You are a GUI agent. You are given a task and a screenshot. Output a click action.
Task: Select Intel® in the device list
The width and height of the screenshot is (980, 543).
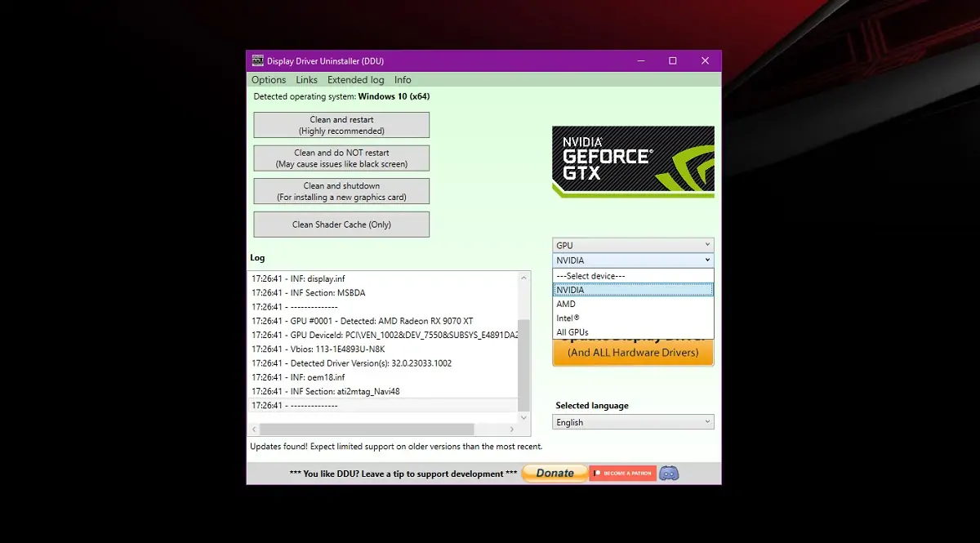[633, 318]
